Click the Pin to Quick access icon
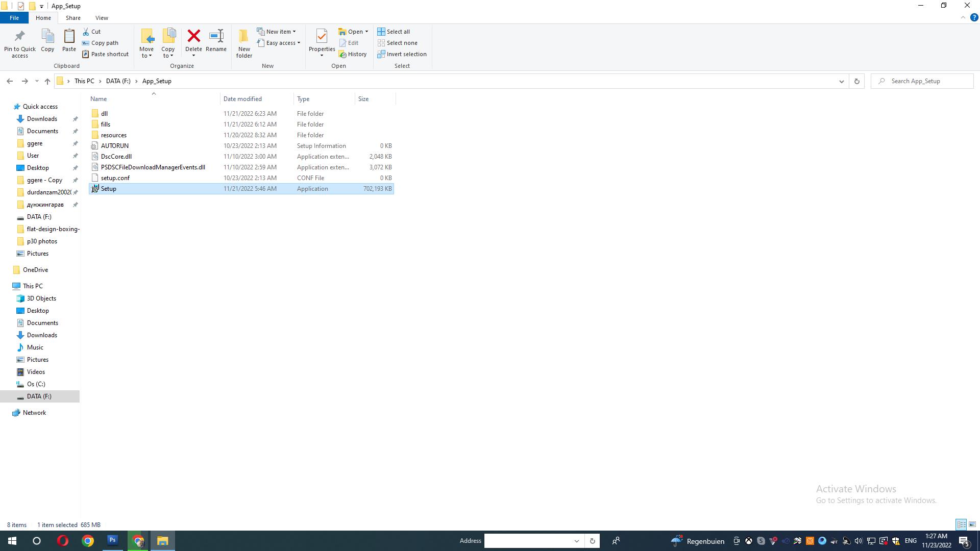Viewport: 980px width, 551px height. [19, 37]
